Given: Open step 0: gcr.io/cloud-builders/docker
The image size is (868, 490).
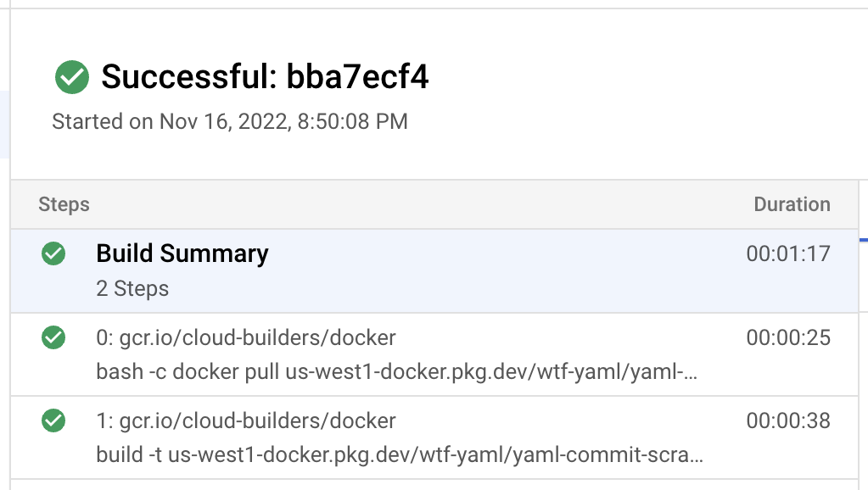Looking at the screenshot, I should 246,338.
